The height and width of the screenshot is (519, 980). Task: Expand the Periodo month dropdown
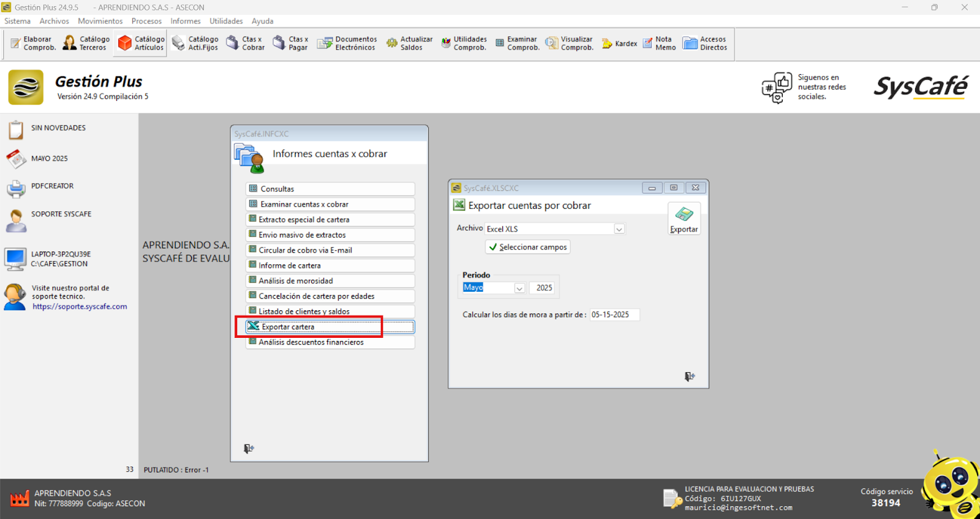(519, 288)
